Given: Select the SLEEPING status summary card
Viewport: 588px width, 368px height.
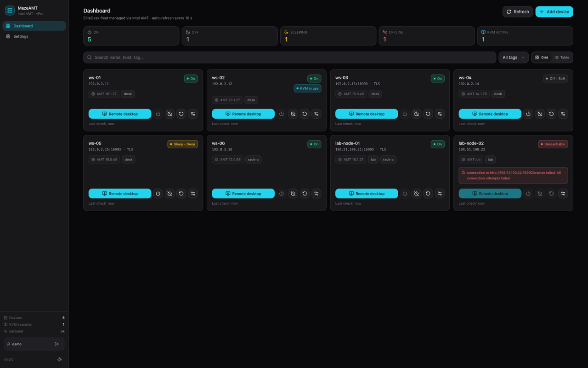Looking at the screenshot, I should pos(328,36).
